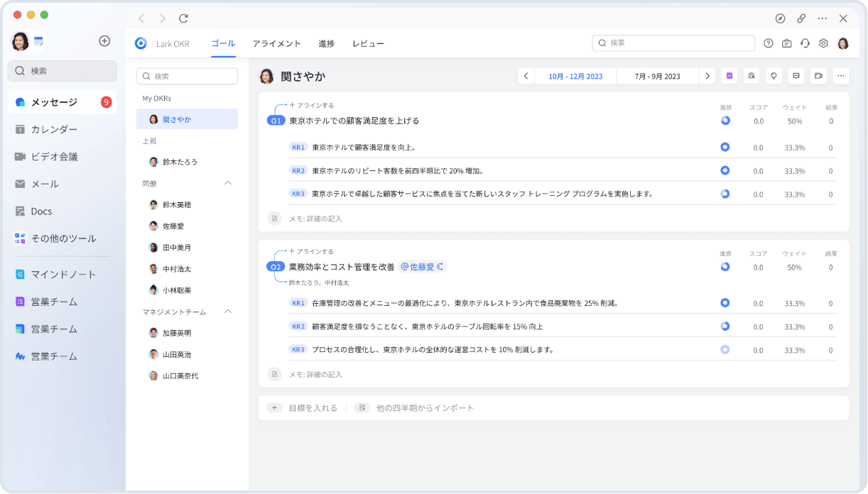Open the レビュー tab
Image resolution: width=868 pixels, height=494 pixels.
[368, 43]
